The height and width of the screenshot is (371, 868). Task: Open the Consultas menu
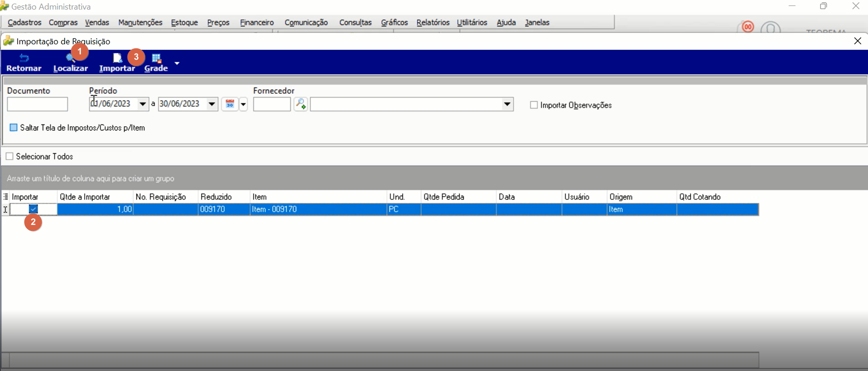(x=355, y=22)
